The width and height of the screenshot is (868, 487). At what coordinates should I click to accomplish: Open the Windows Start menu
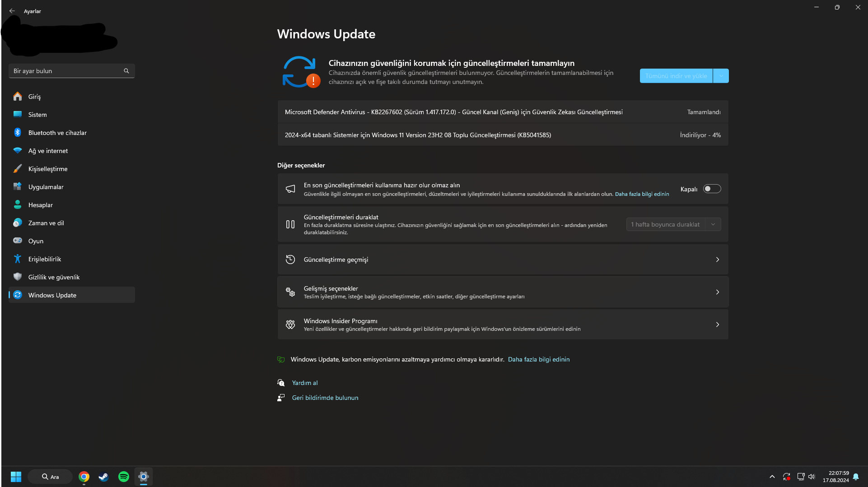click(16, 477)
